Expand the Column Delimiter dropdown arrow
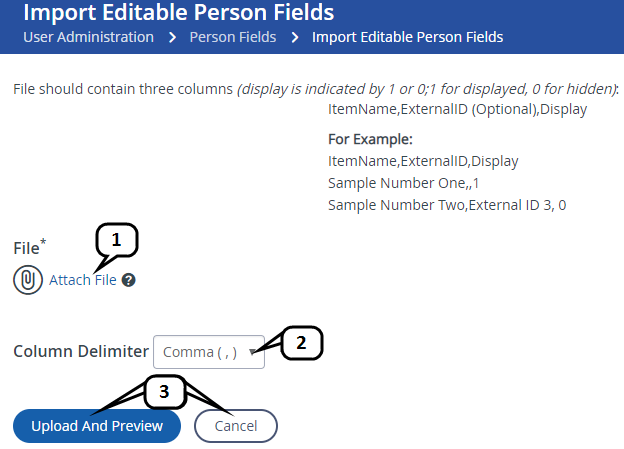The height and width of the screenshot is (449, 624). (253, 351)
